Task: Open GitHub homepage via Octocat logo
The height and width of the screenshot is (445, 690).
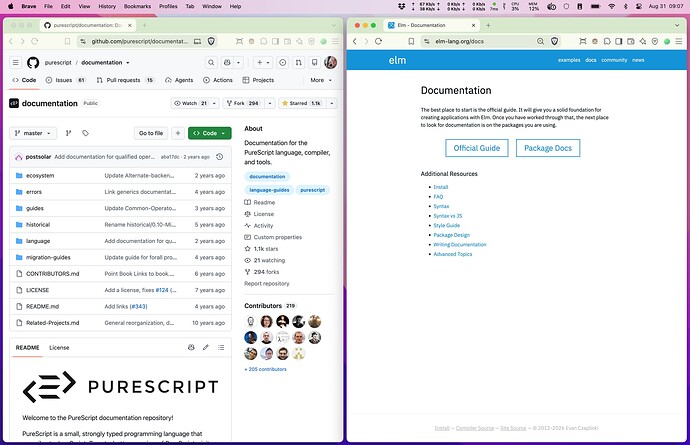Action: tap(33, 63)
